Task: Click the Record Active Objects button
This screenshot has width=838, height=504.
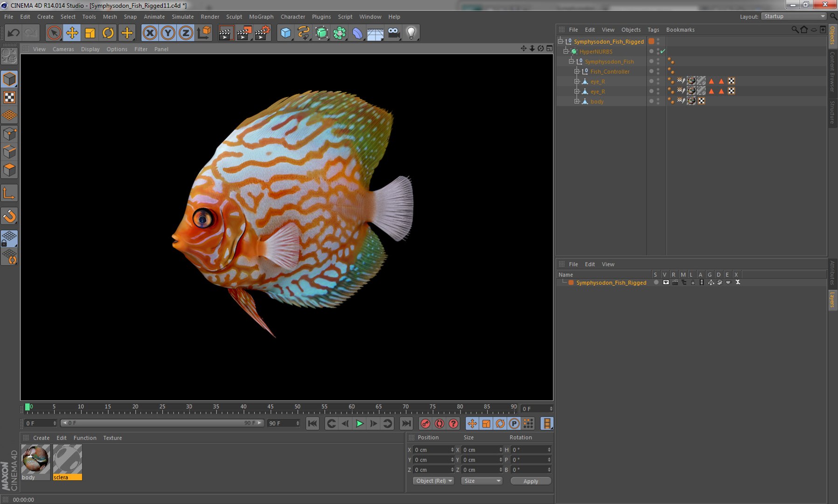Action: pos(425,423)
